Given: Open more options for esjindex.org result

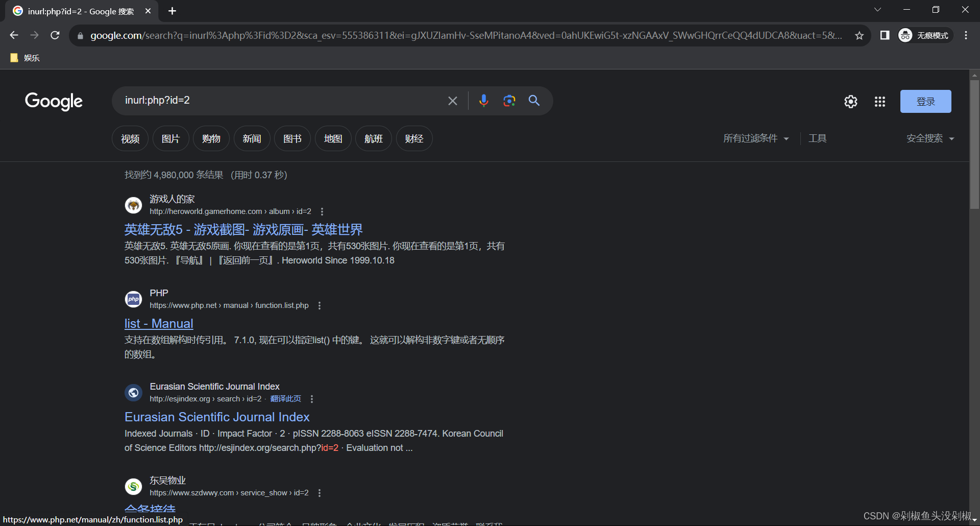Looking at the screenshot, I should pyautogui.click(x=312, y=399).
